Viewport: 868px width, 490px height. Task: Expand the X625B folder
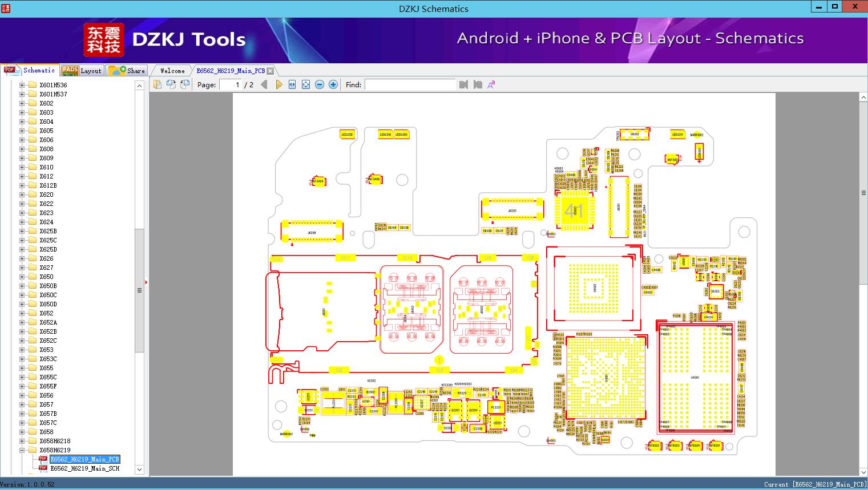pos(22,231)
